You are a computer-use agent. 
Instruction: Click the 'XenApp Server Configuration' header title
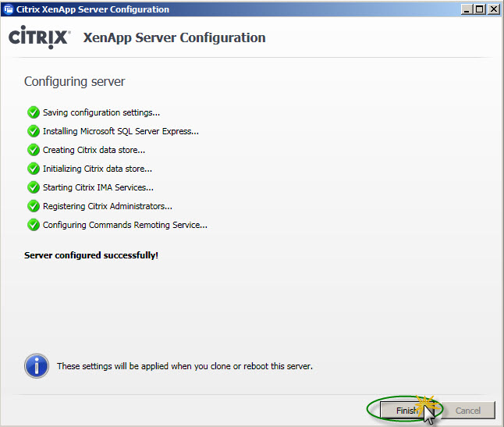tap(175, 37)
